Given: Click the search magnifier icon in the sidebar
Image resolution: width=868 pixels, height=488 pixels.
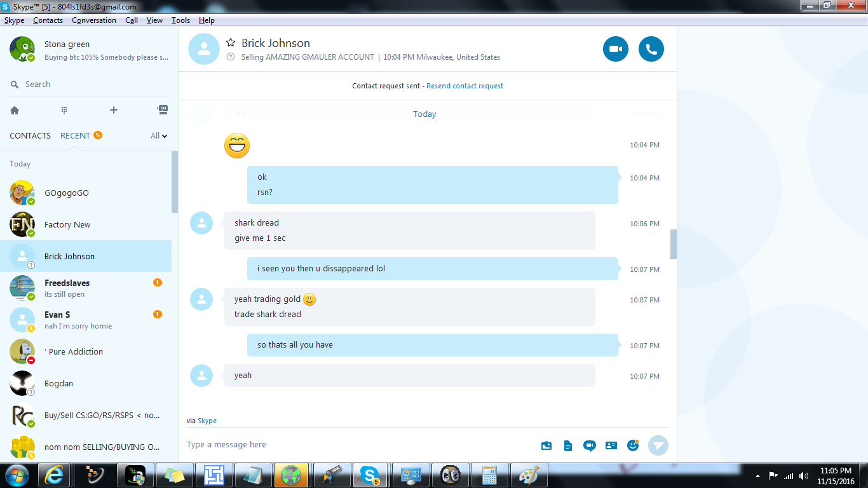Looking at the screenshot, I should [15, 85].
